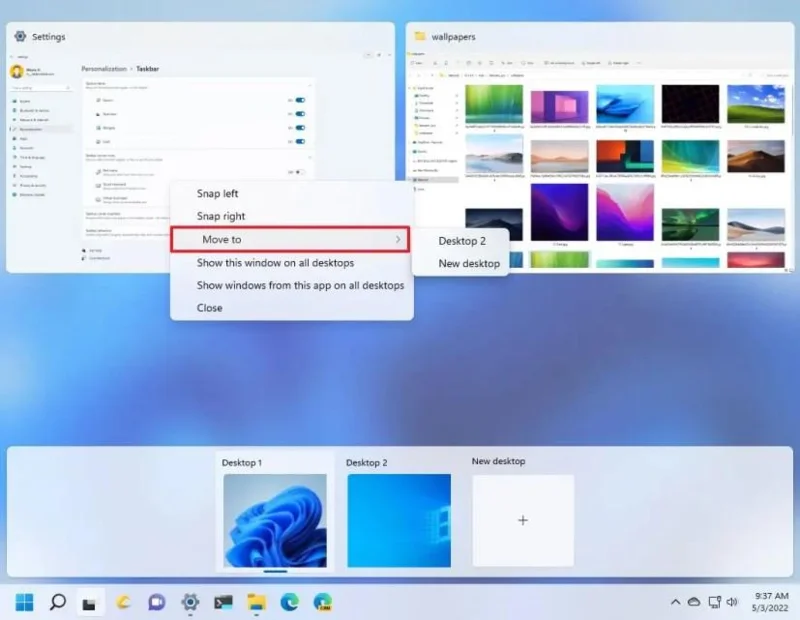Select the pink-purple Windows logo wallpaper

pos(559,107)
